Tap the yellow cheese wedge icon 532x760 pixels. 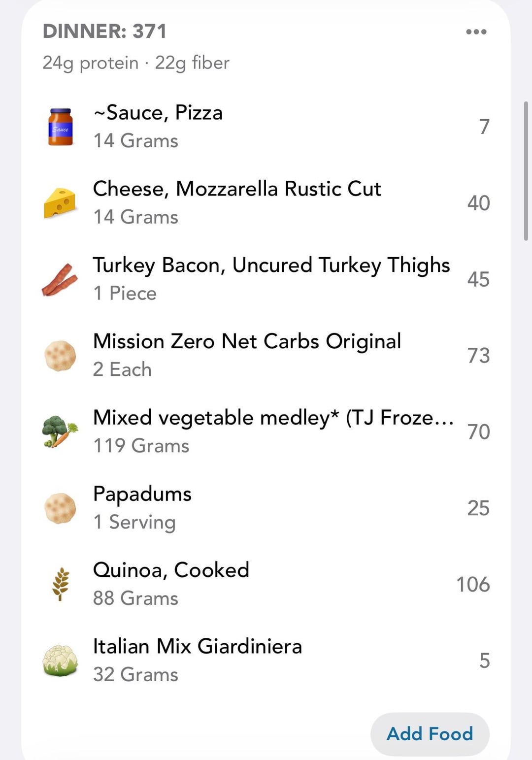click(60, 203)
